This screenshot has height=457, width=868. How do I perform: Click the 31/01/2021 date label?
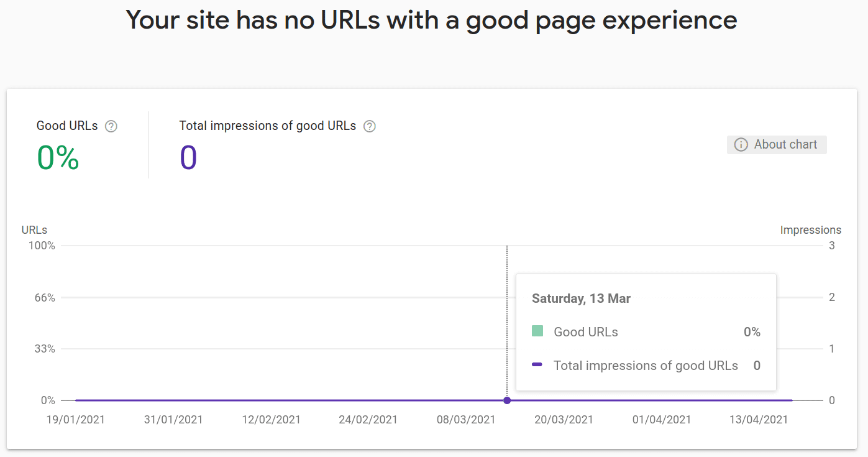[x=173, y=420]
